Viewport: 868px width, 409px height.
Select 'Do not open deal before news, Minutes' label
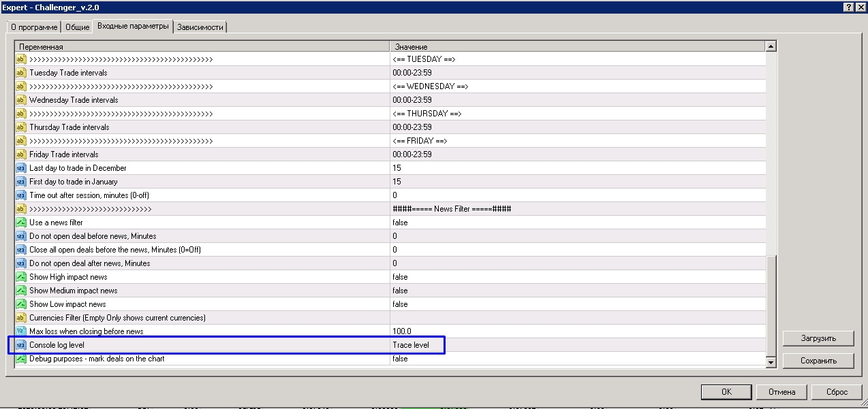click(x=93, y=236)
